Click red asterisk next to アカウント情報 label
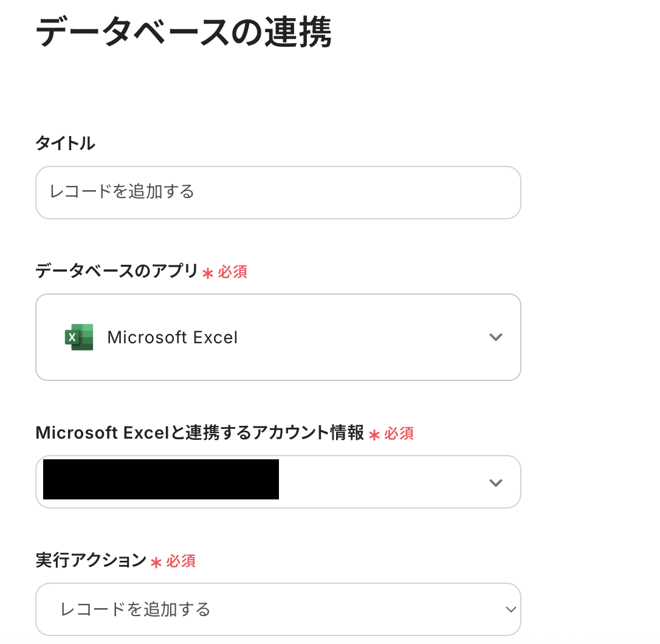The image size is (660, 644). click(374, 435)
